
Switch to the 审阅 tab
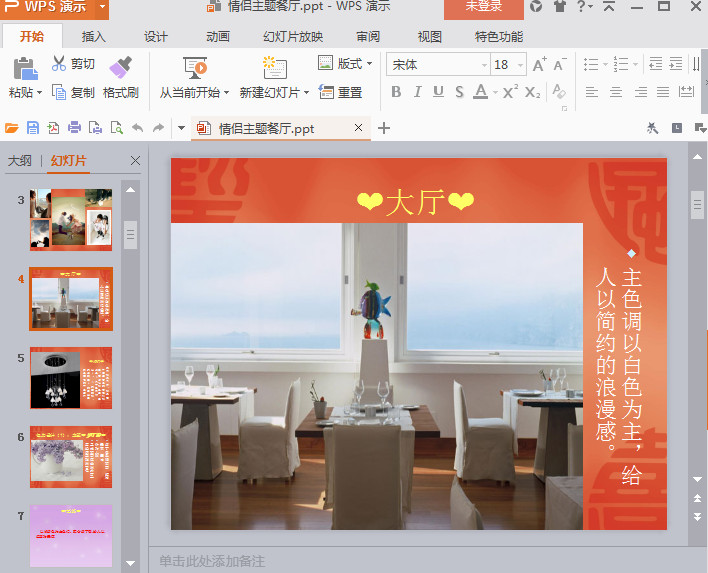[368, 37]
